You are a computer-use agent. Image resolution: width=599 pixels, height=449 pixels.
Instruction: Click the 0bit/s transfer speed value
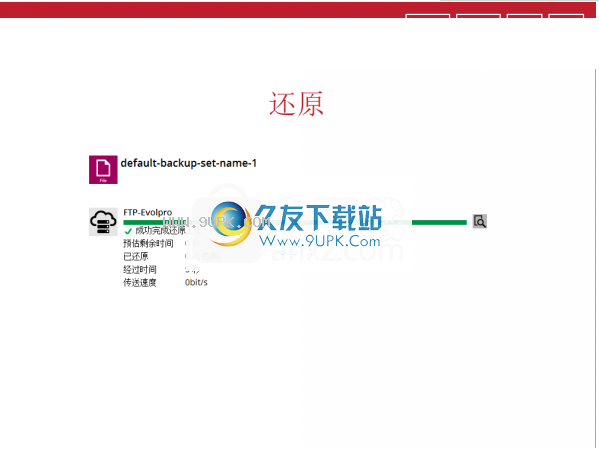(196, 282)
